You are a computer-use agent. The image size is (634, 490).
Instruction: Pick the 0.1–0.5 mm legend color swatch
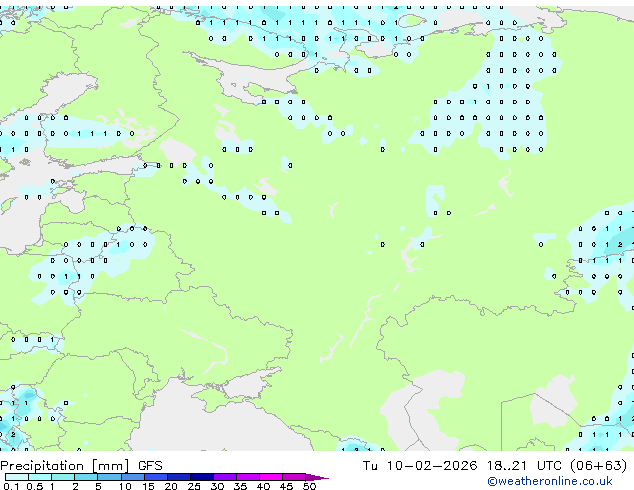pyautogui.click(x=17, y=477)
